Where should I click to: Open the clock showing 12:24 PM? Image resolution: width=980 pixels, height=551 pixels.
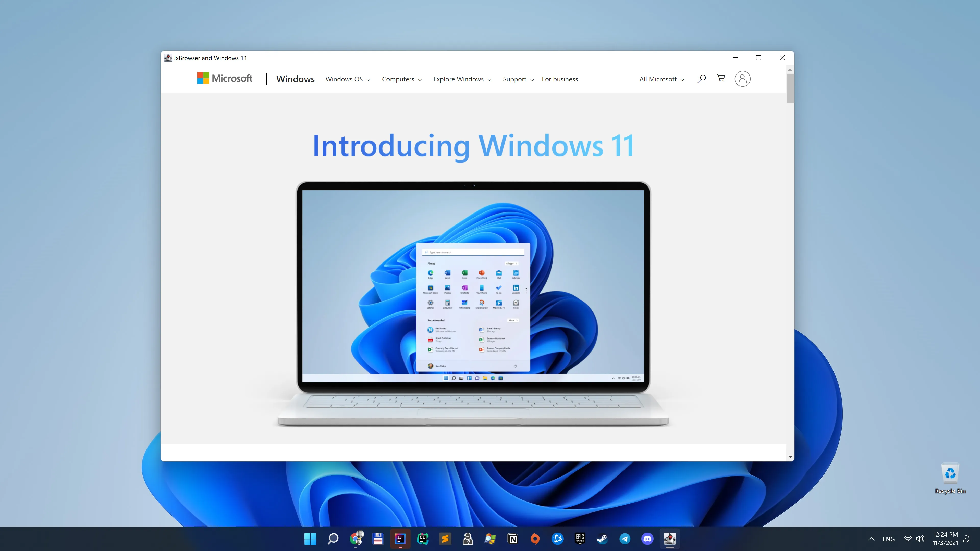[945, 539]
